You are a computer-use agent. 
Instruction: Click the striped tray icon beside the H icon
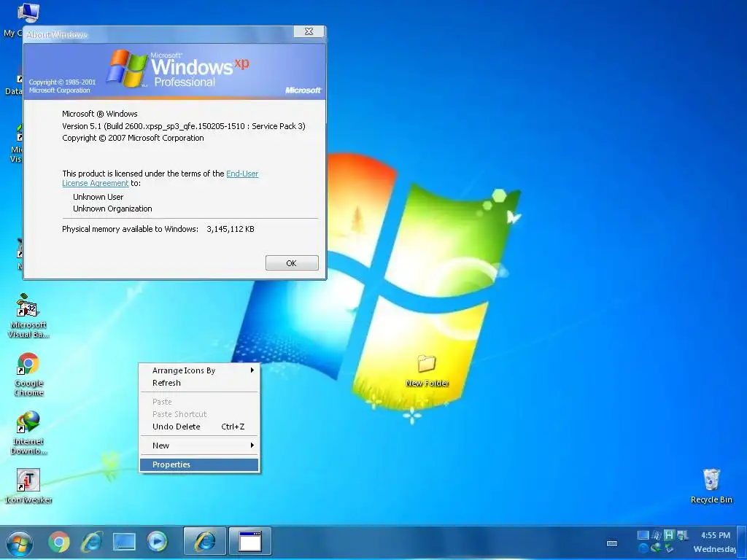click(x=657, y=536)
